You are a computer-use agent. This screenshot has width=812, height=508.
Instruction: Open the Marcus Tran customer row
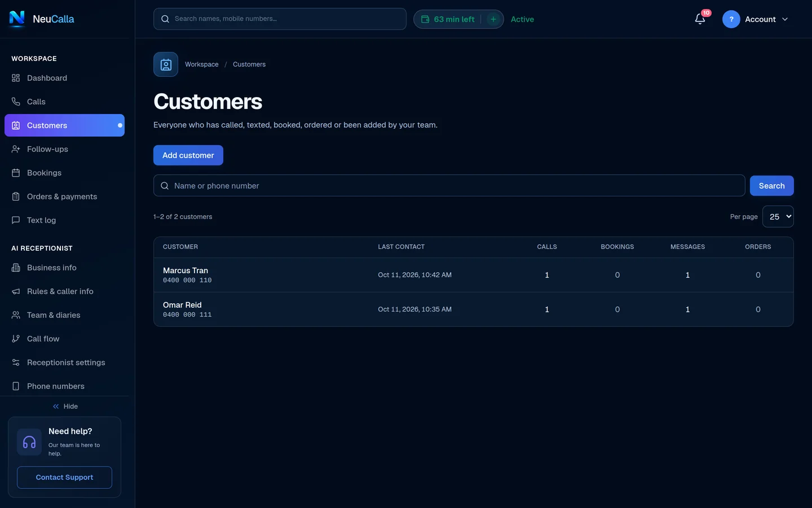point(473,275)
